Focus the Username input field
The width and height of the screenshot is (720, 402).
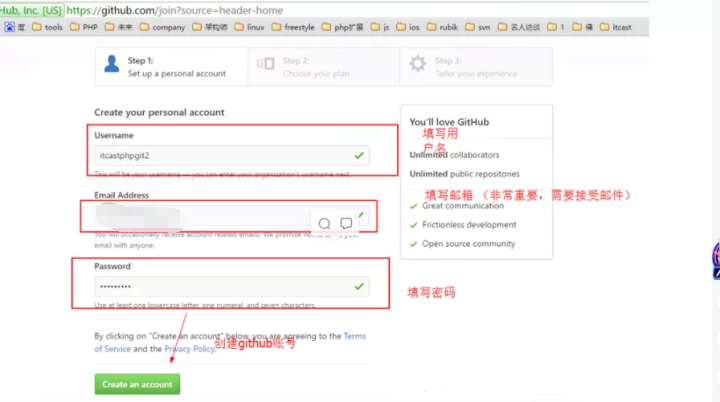(232, 156)
